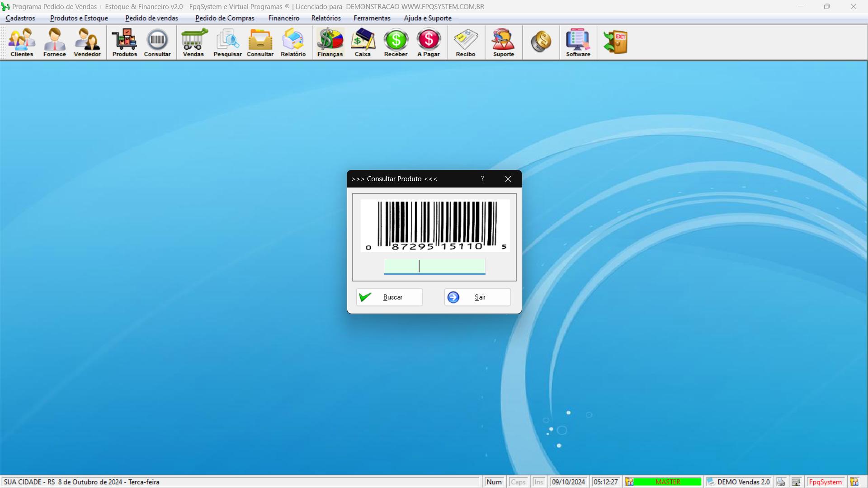Click the barcode Consultar toolbar icon
Image resolution: width=868 pixels, height=488 pixels.
click(x=157, y=42)
